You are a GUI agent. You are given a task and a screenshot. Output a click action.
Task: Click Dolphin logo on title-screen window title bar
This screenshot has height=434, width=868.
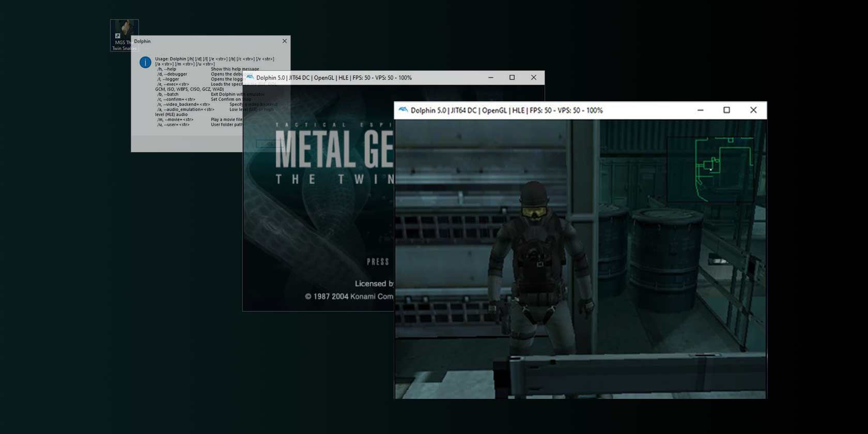250,78
